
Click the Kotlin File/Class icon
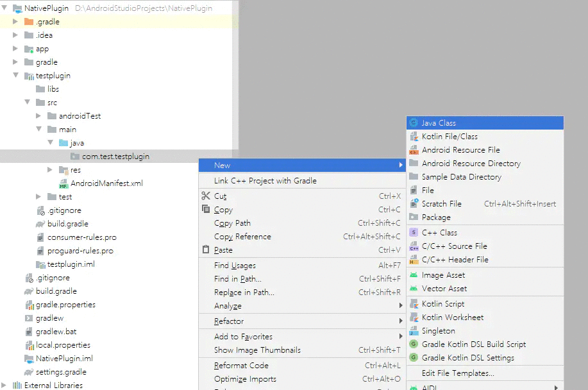point(414,137)
